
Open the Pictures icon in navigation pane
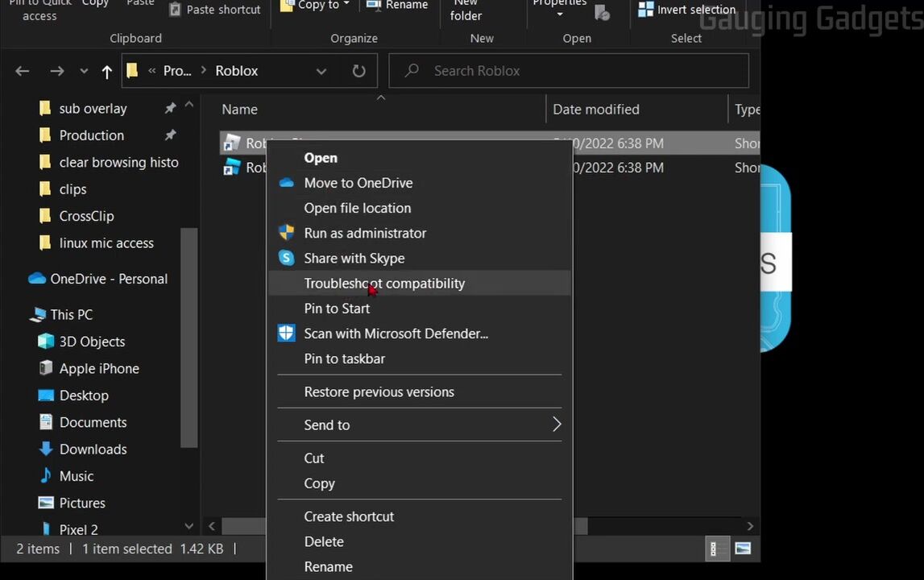point(45,503)
